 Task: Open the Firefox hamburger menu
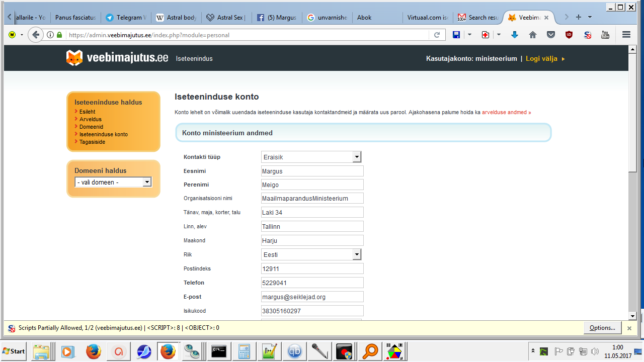(x=626, y=35)
